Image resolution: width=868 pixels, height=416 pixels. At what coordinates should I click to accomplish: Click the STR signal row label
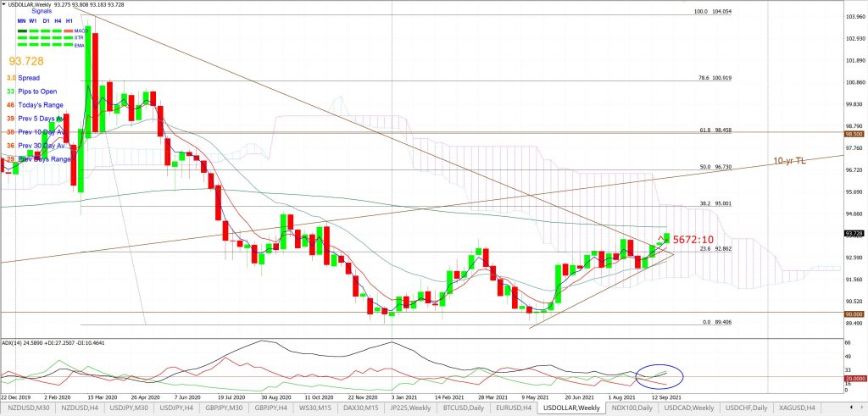81,37
